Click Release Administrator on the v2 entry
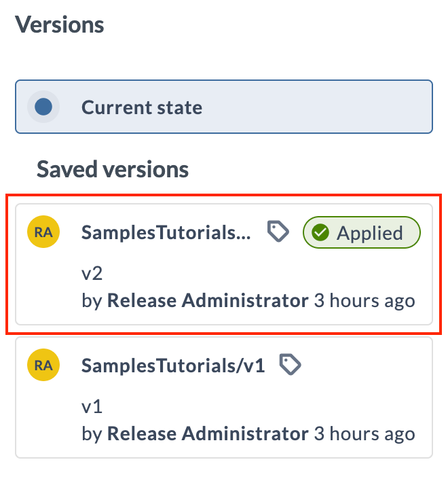 208,300
